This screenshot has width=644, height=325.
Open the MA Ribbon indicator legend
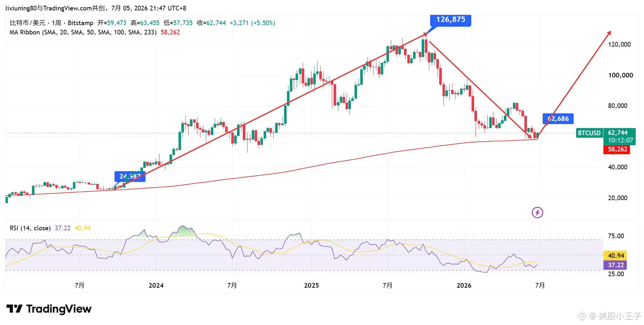click(x=83, y=32)
